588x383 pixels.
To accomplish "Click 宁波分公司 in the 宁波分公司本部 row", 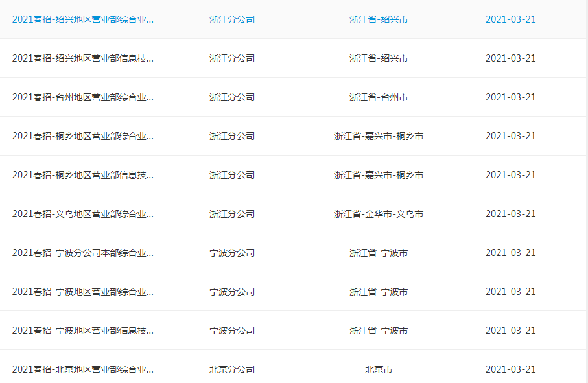I will (232, 253).
